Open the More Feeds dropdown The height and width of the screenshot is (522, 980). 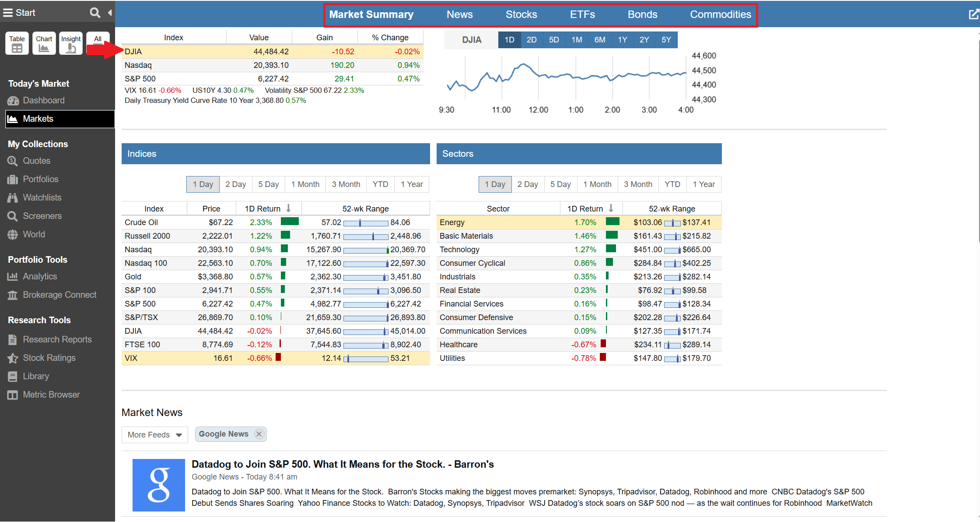(154, 434)
